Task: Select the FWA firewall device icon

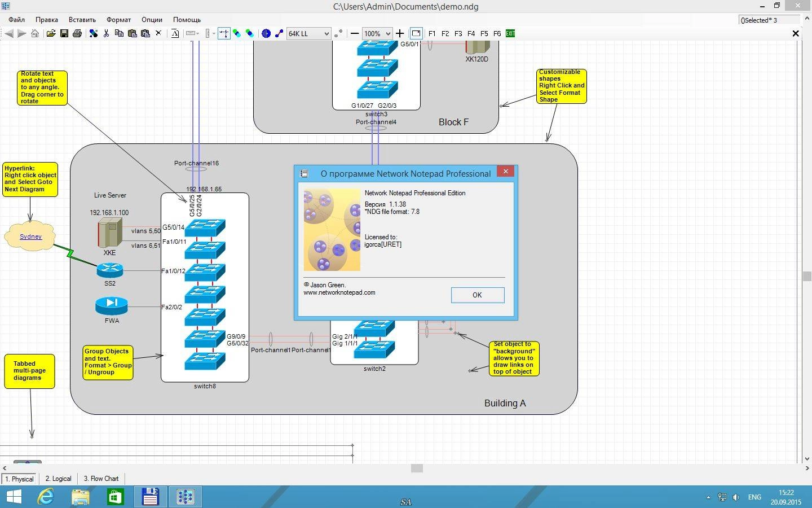Action: point(112,305)
